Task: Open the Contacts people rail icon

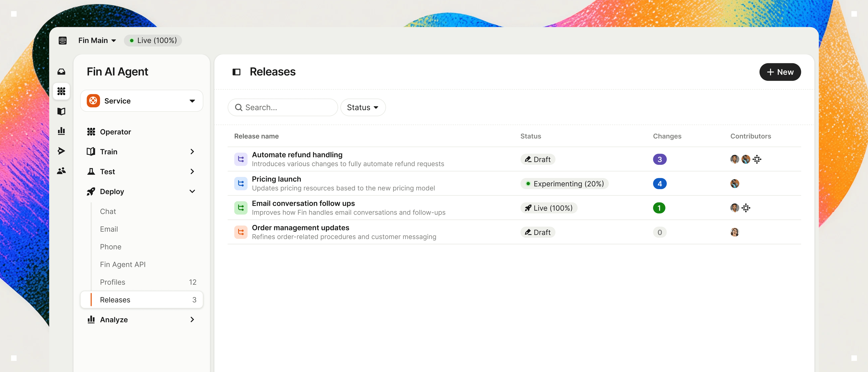Action: (61, 171)
